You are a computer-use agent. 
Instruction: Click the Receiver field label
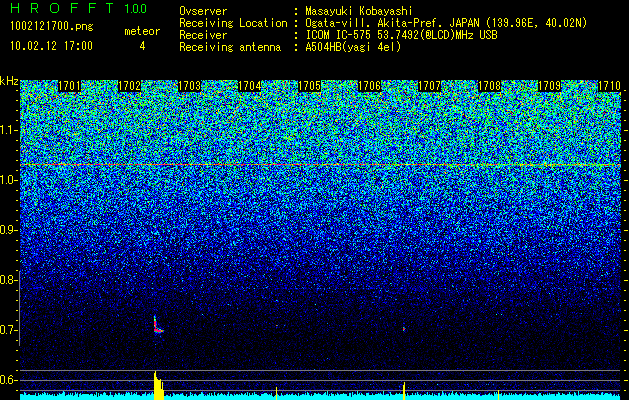coord(203,35)
